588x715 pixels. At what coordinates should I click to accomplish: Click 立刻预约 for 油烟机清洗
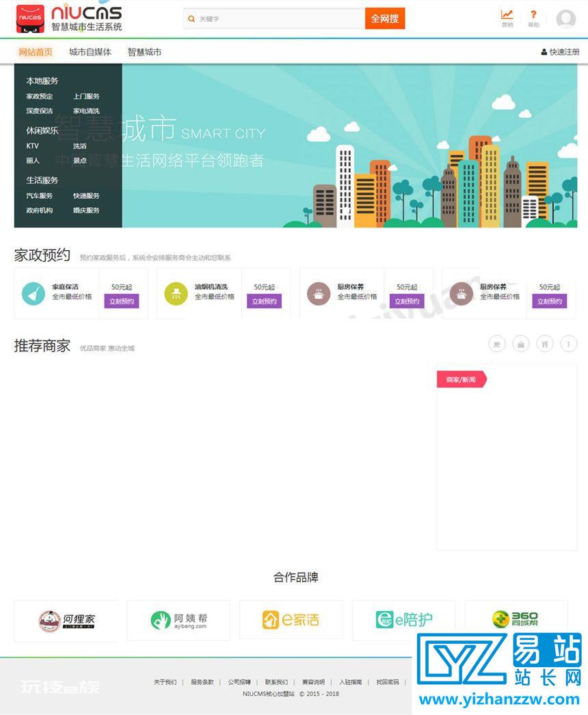pos(264,301)
